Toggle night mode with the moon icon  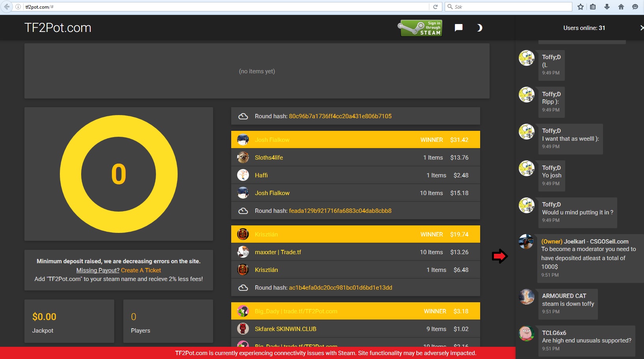pyautogui.click(x=479, y=28)
